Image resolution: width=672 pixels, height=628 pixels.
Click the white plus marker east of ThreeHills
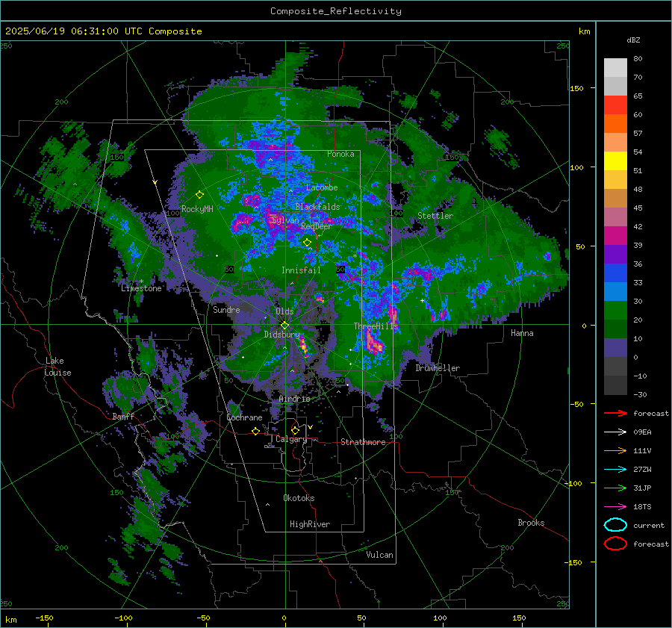[422, 301]
